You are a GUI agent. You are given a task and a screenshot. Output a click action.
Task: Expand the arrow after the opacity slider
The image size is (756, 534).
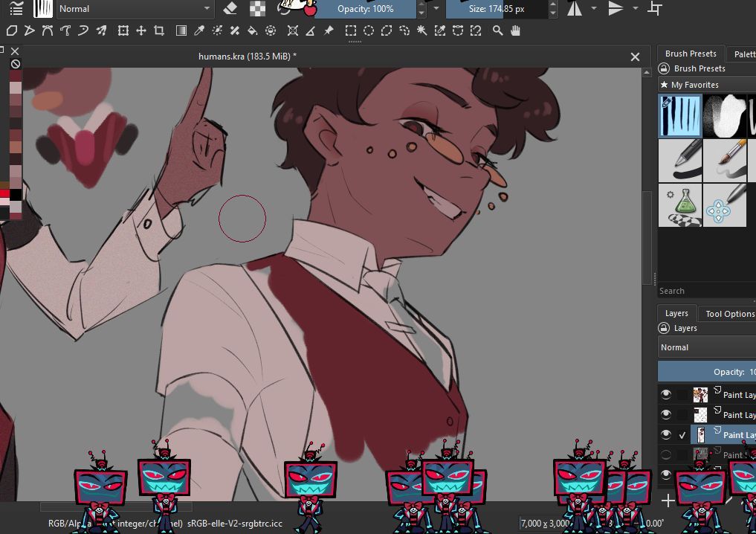coord(436,8)
